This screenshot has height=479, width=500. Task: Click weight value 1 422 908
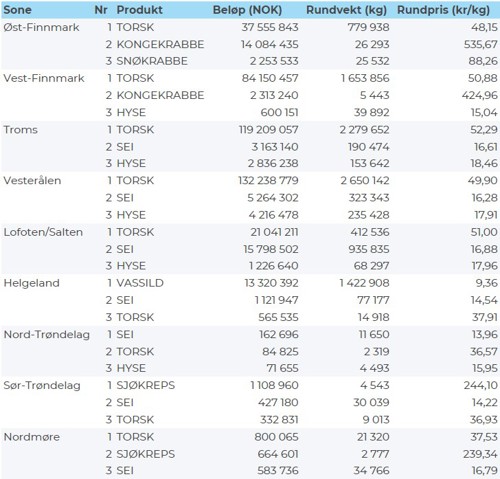coord(364,283)
